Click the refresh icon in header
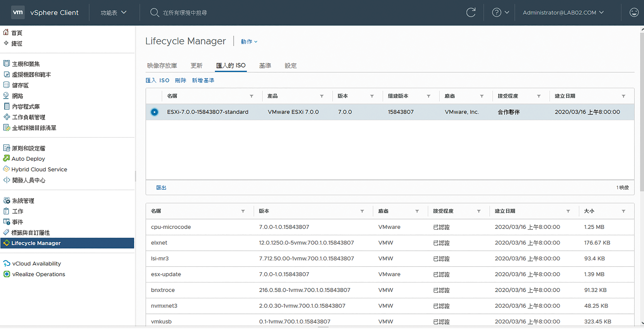Screen dimensions: 644x329 point(471,12)
